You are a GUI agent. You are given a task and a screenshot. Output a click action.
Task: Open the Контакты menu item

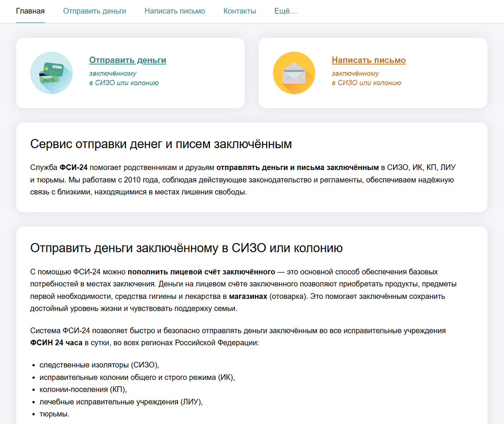click(x=239, y=11)
